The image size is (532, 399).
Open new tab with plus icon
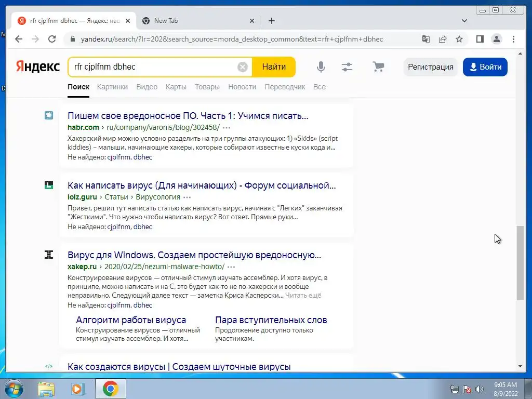(271, 21)
